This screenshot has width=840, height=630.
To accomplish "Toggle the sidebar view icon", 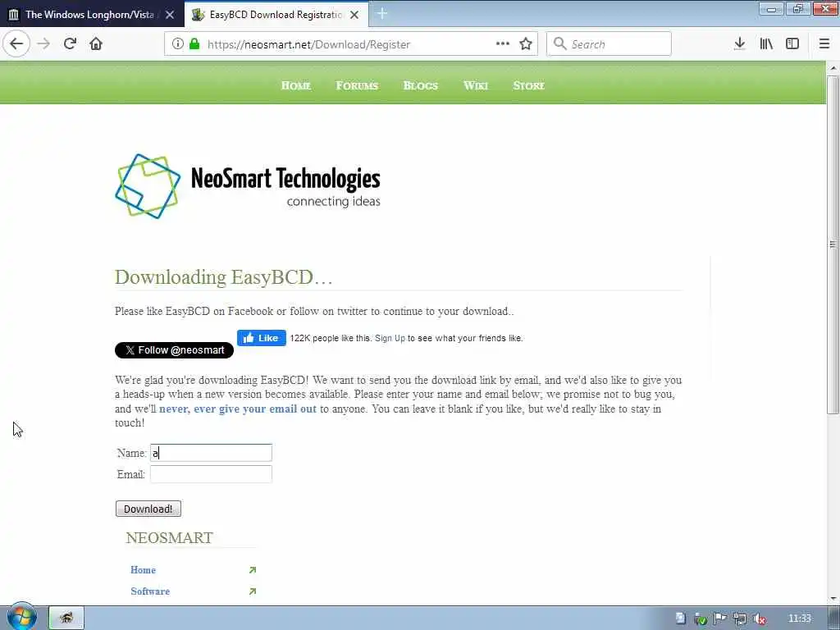I will pos(792,44).
